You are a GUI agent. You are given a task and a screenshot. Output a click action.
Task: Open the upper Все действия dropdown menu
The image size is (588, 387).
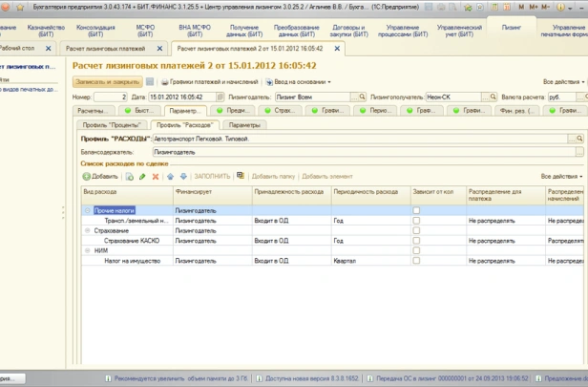(x=561, y=82)
